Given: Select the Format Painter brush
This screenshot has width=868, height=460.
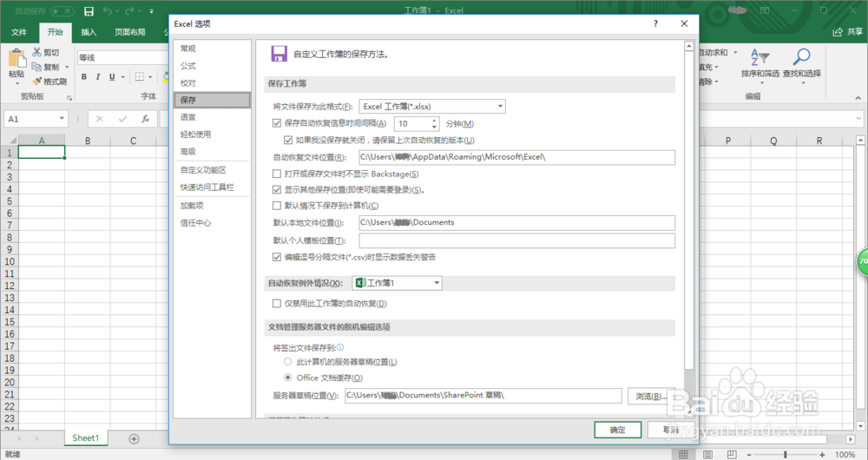Looking at the screenshot, I should [x=37, y=82].
